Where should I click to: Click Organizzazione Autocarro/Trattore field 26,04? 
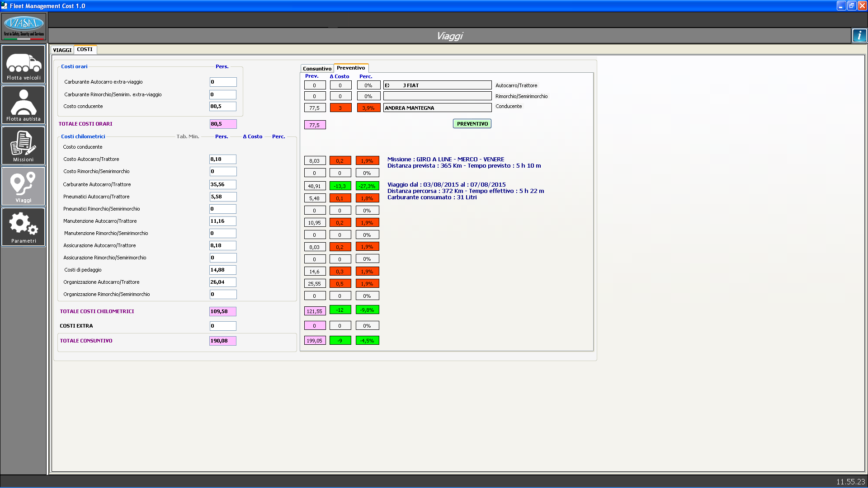click(223, 282)
